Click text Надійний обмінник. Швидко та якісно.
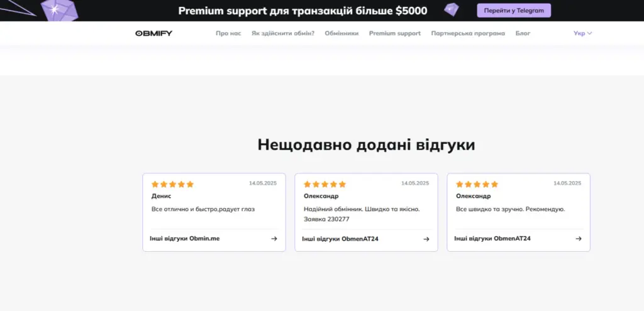The height and width of the screenshot is (311, 644). point(362,209)
